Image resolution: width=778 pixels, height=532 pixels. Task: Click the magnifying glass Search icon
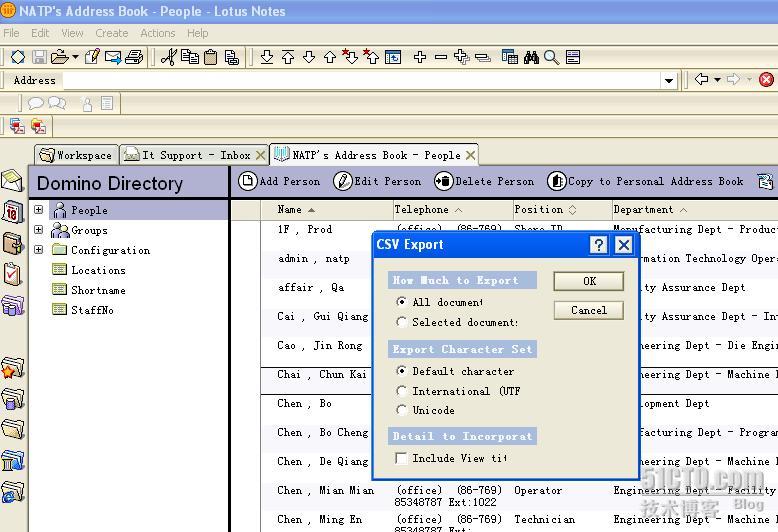(552, 57)
